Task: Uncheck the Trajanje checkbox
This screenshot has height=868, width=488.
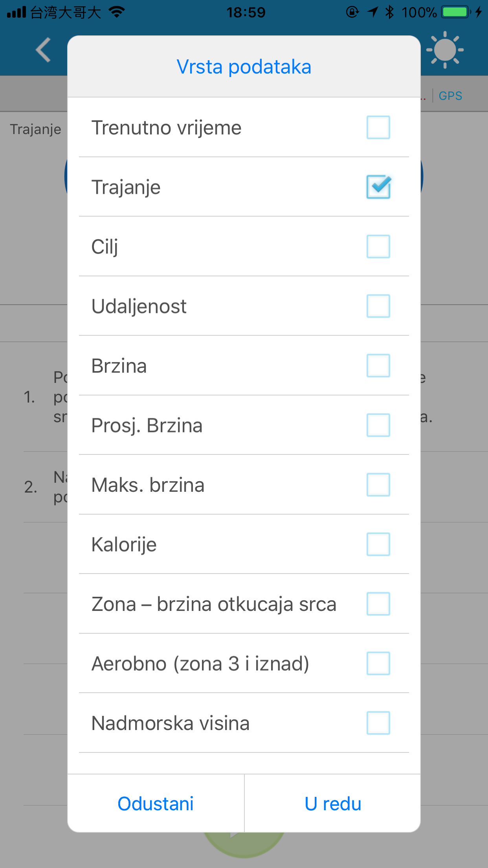Action: pyautogui.click(x=378, y=187)
